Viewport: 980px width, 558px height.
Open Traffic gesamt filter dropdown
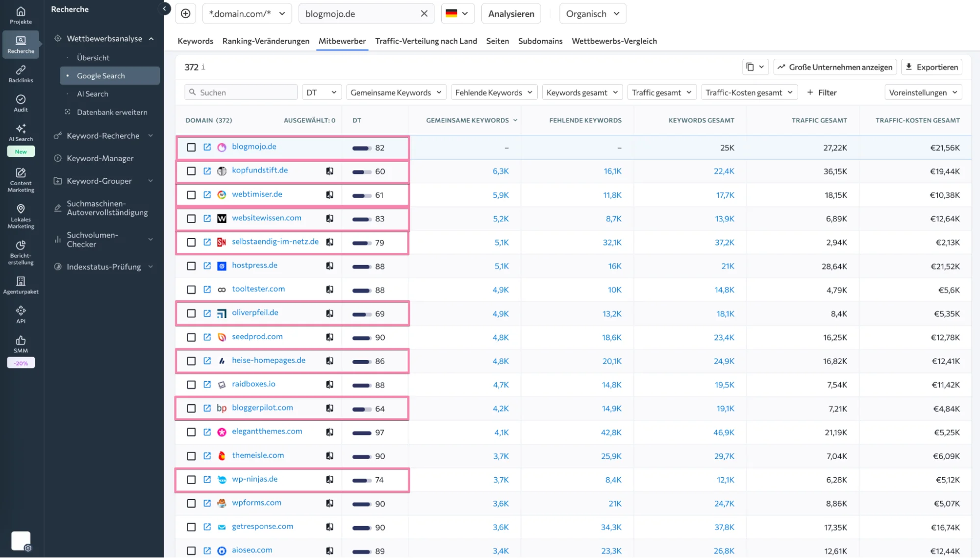661,93
